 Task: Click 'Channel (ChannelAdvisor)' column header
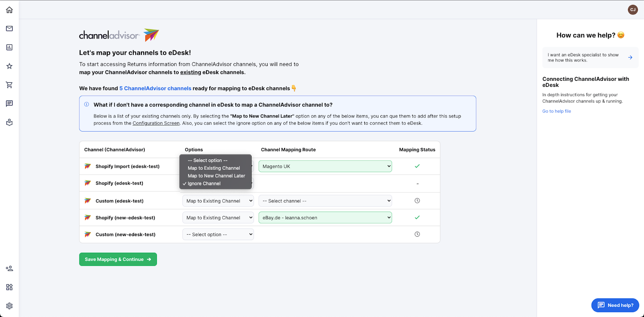point(114,150)
